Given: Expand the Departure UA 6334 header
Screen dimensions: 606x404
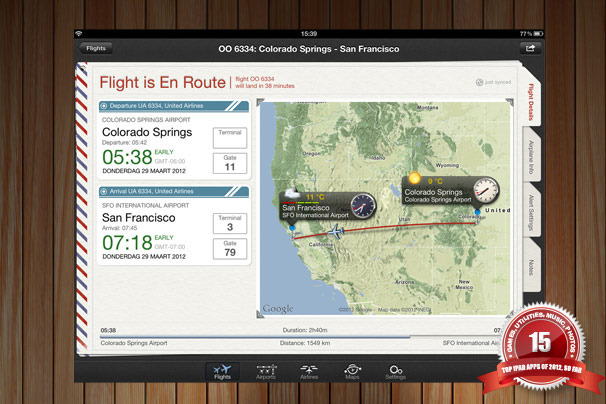Looking at the screenshot, I should [x=174, y=106].
